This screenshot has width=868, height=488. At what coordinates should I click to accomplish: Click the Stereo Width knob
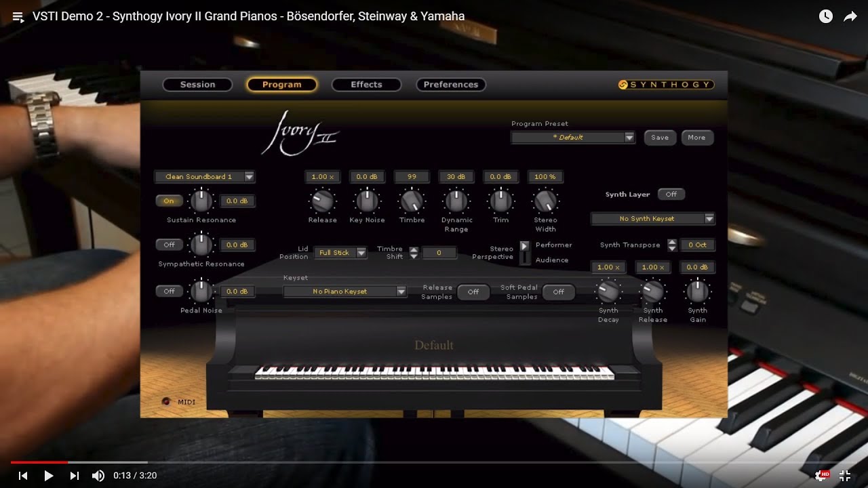pos(545,201)
